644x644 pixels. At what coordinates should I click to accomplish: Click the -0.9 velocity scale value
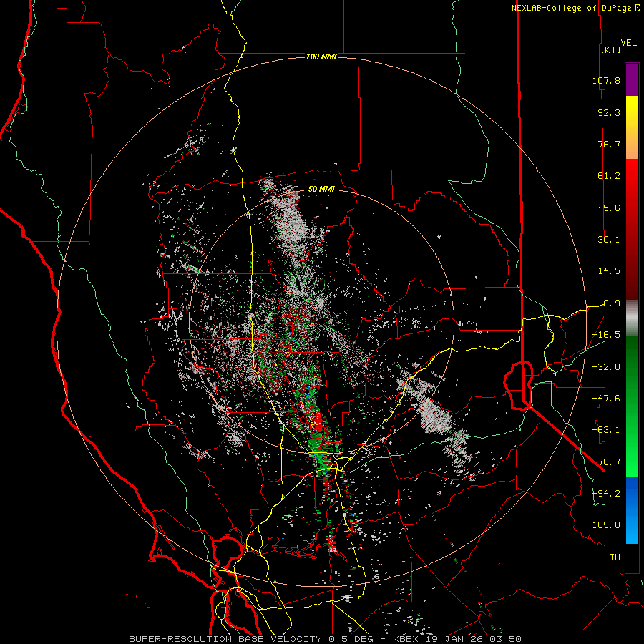click(609, 303)
